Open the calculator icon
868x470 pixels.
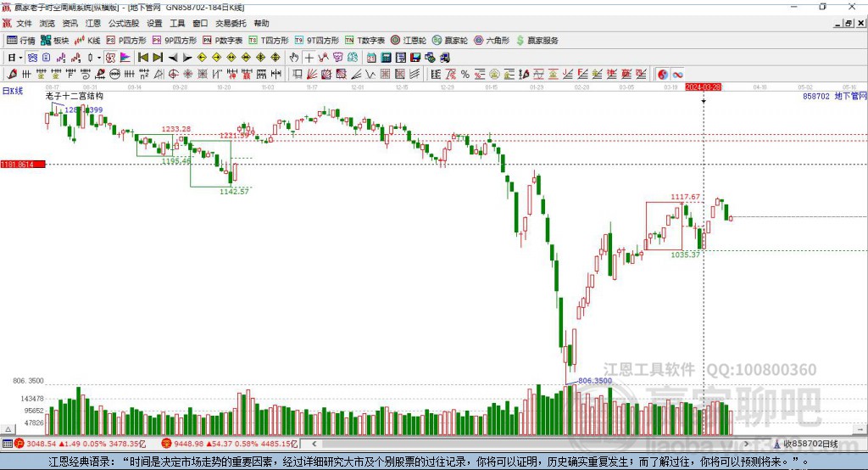click(387, 58)
